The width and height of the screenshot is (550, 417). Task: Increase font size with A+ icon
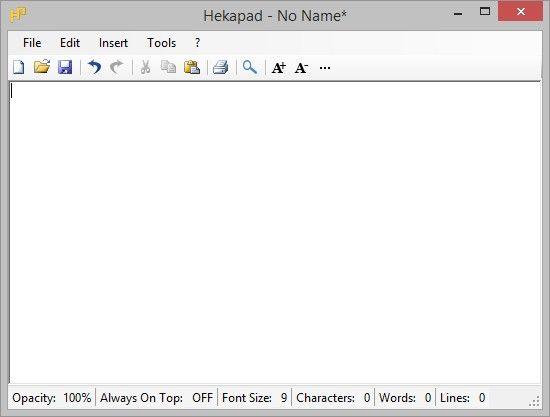pos(279,67)
